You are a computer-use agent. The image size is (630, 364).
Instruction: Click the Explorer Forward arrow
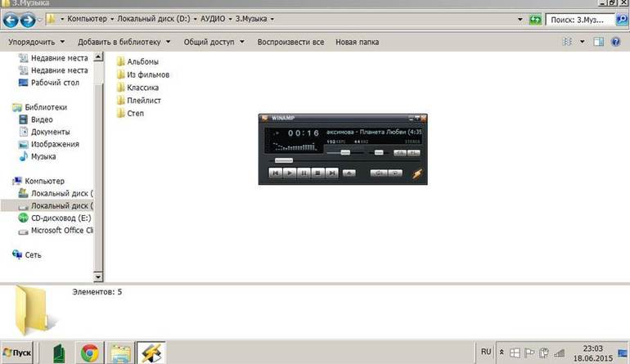pyautogui.click(x=28, y=20)
